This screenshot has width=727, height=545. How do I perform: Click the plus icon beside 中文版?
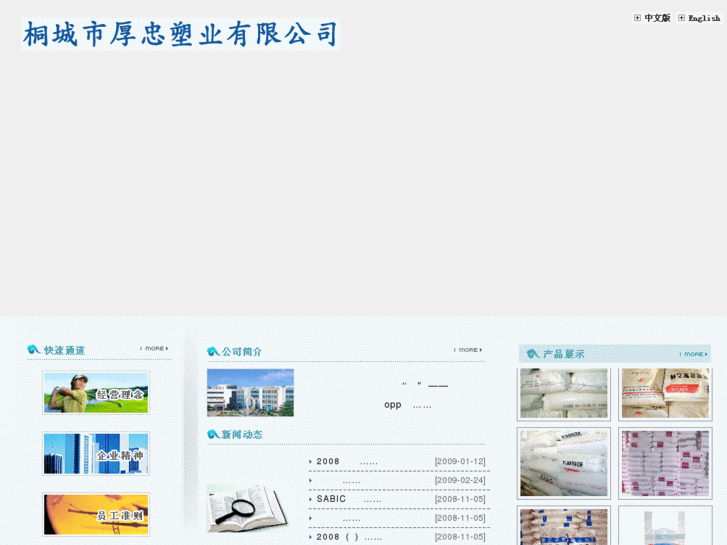click(x=638, y=18)
